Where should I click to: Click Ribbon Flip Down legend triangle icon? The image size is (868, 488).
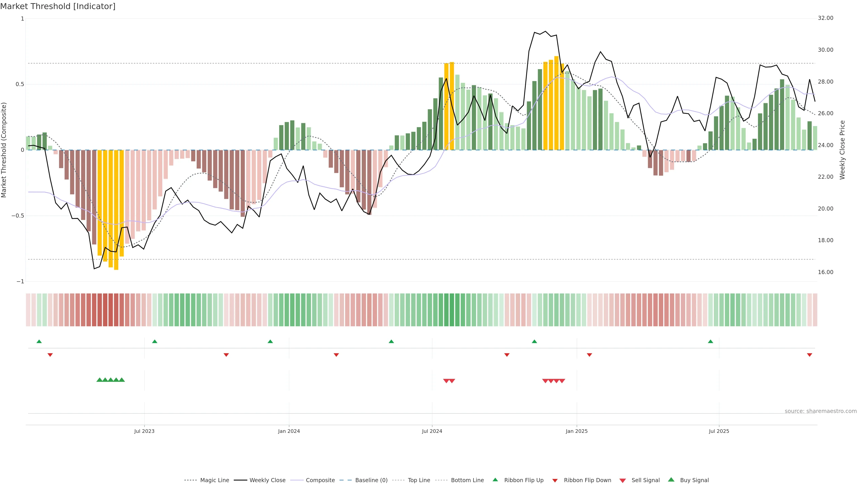tap(555, 481)
